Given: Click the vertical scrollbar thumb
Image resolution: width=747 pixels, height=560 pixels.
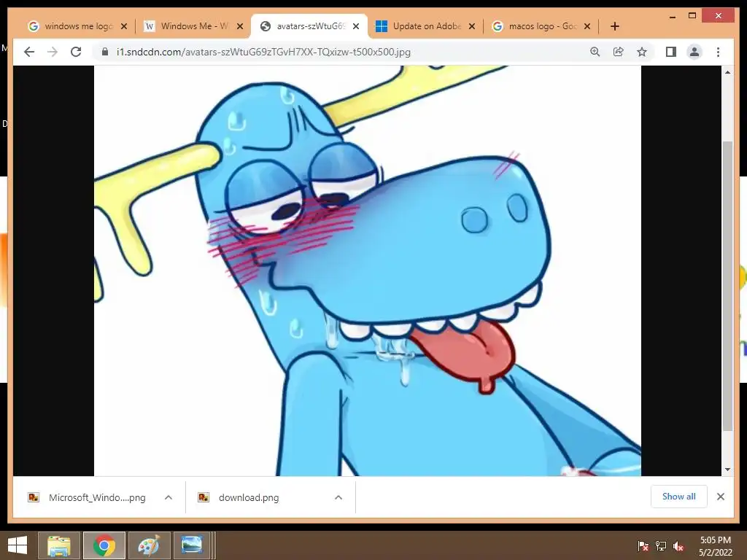Looking at the screenshot, I should tap(727, 286).
